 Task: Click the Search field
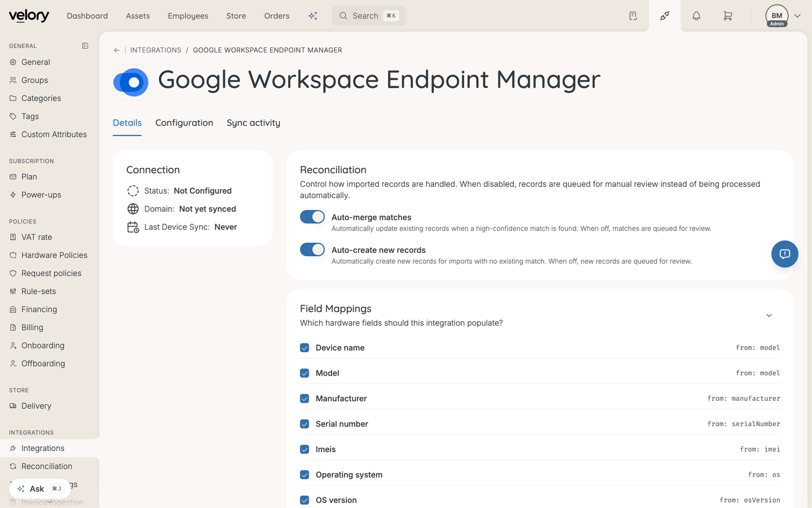point(369,16)
